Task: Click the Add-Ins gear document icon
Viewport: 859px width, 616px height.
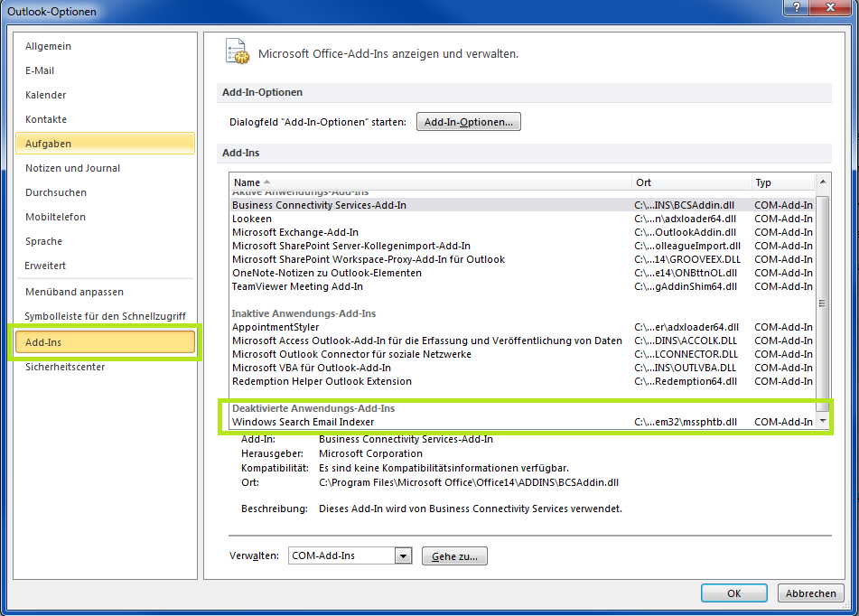Action: (x=238, y=51)
